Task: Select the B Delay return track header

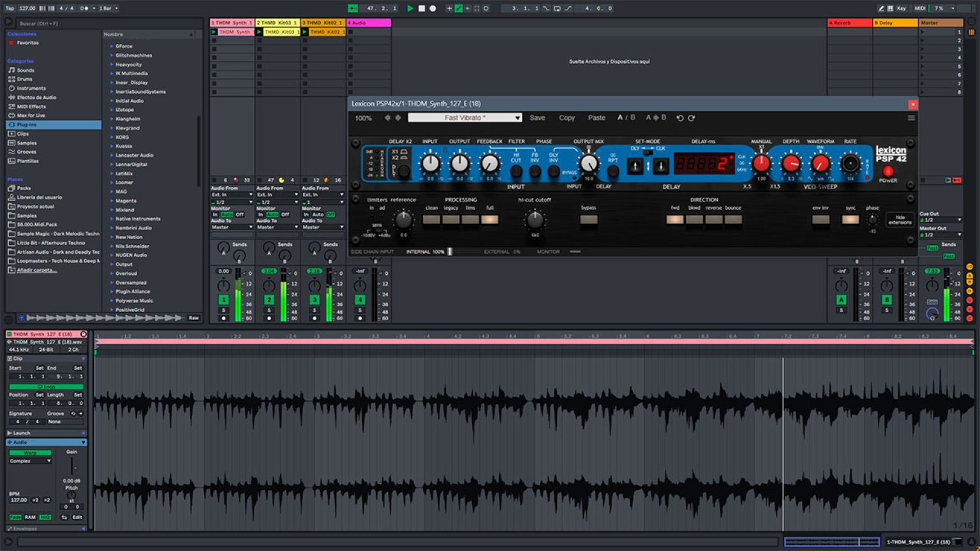Action: [x=895, y=23]
